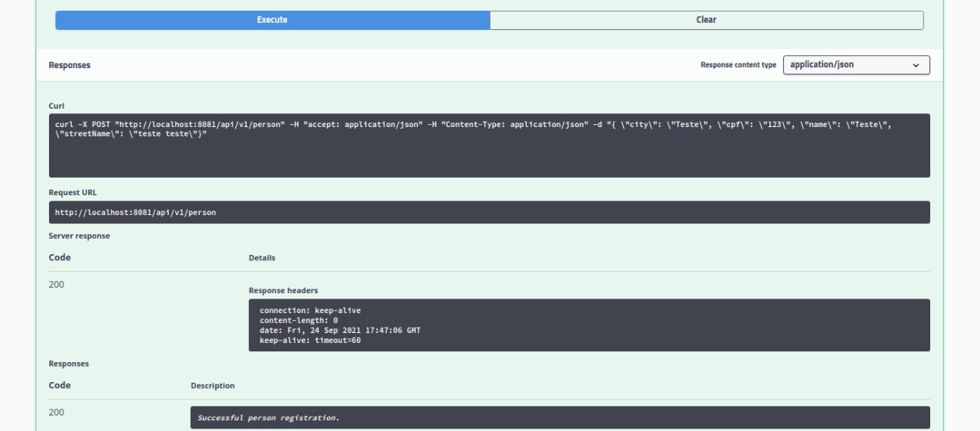Open the Response content type dropdown

coord(856,65)
